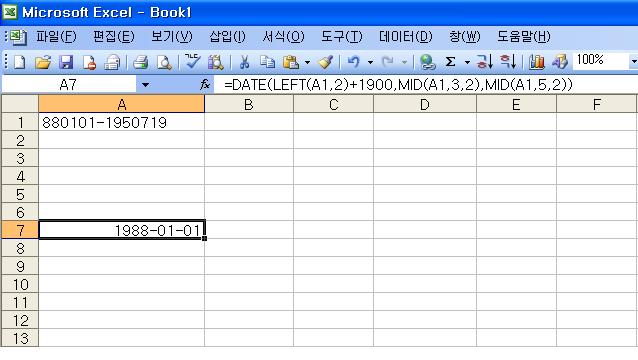The width and height of the screenshot is (638, 360).
Task: Click the New blank workbook icon
Action: 20,62
